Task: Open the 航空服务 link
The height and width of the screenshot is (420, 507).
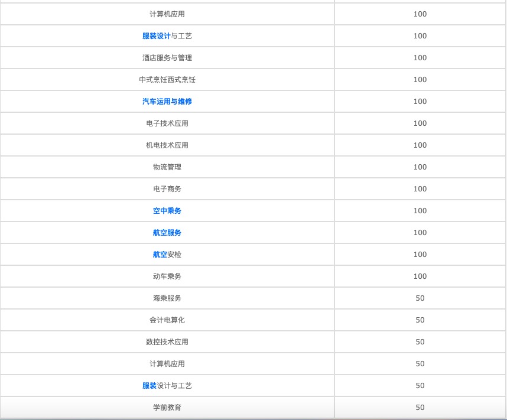Action: point(167,233)
